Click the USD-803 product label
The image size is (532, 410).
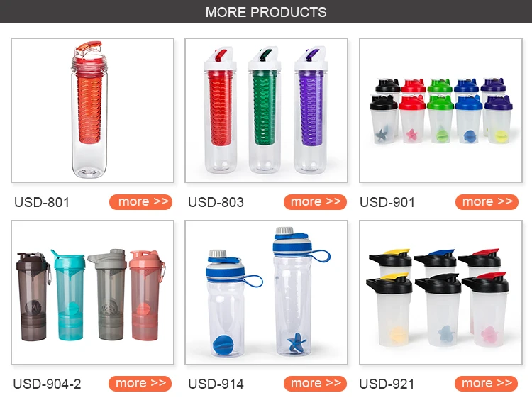click(216, 202)
